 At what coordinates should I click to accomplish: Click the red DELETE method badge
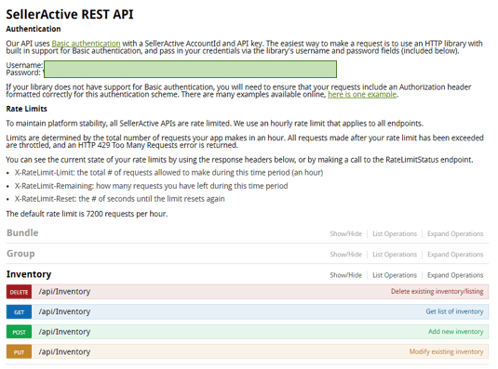[19, 292]
